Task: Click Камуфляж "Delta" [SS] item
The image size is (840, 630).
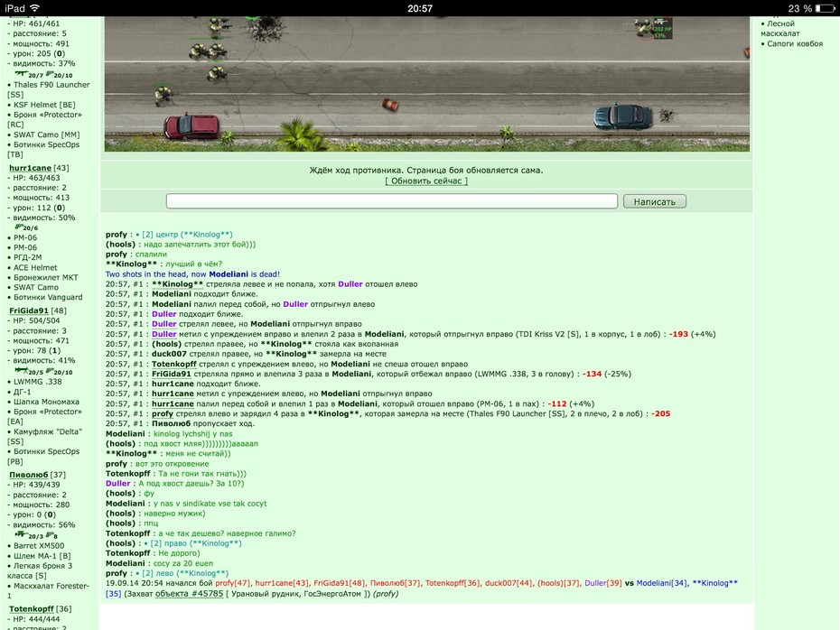Action: pyautogui.click(x=45, y=437)
